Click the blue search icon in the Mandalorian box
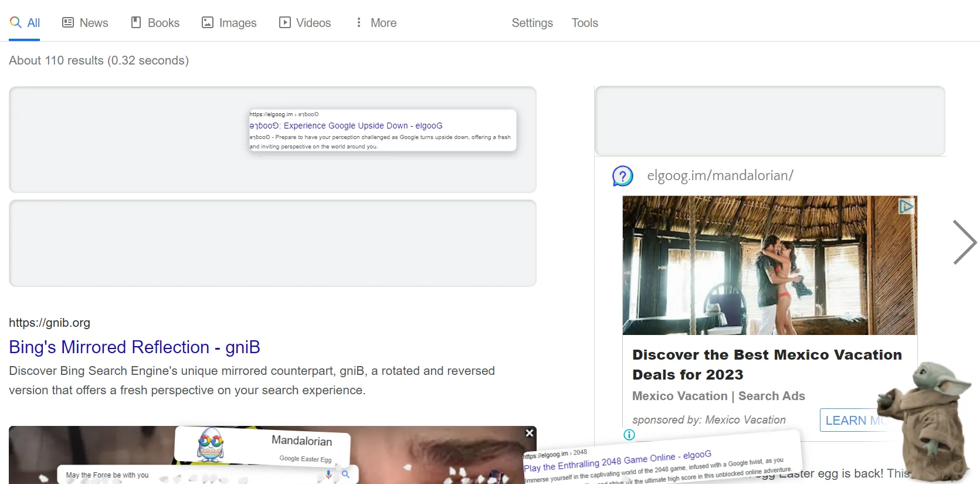The width and height of the screenshot is (980, 484). [x=346, y=474]
